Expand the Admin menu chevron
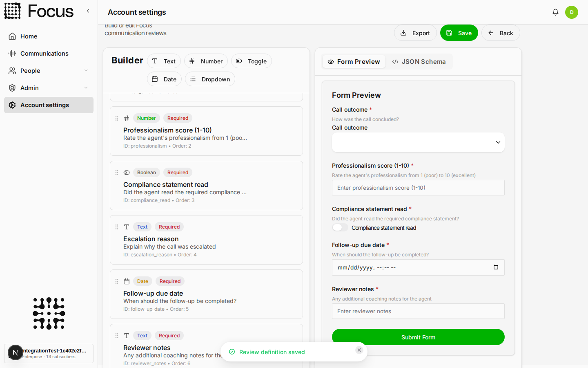The width and height of the screenshot is (588, 368). (x=86, y=88)
